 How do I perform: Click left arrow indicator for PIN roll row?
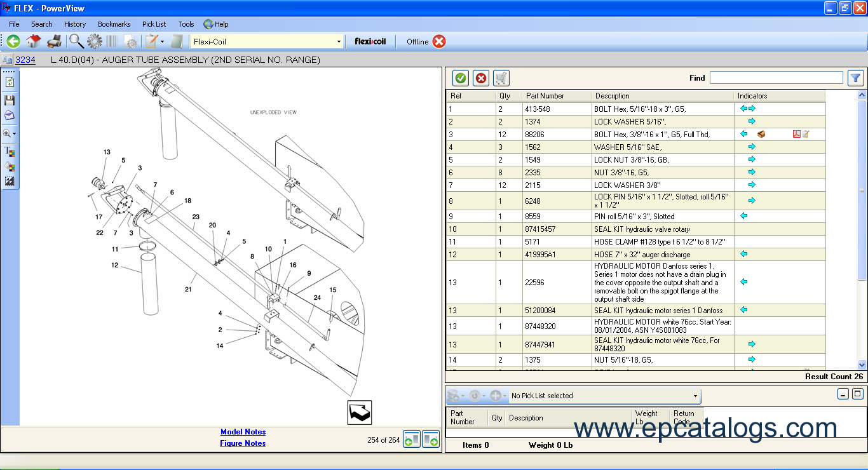click(744, 216)
